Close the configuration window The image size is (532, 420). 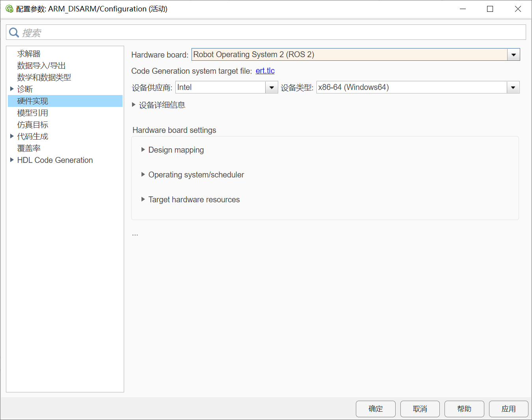(518, 9)
